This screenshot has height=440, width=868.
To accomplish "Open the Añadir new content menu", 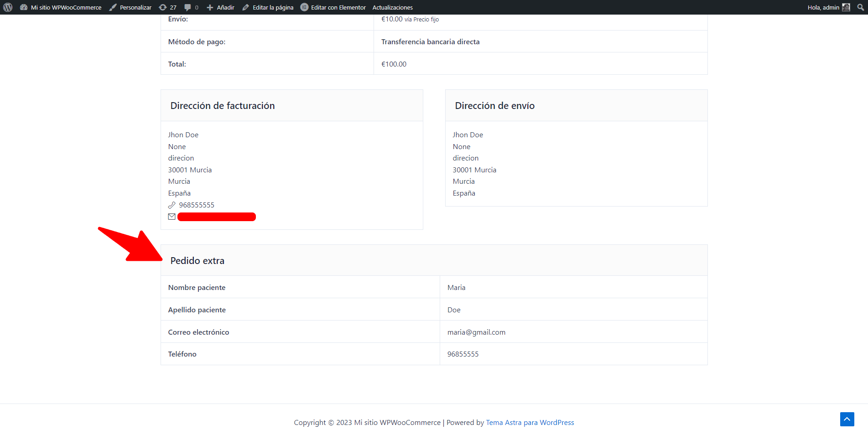I will [x=220, y=7].
